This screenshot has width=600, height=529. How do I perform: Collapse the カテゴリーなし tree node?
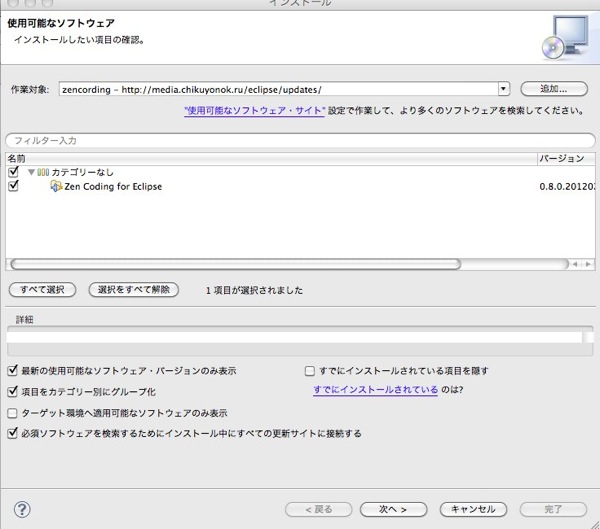tap(31, 172)
